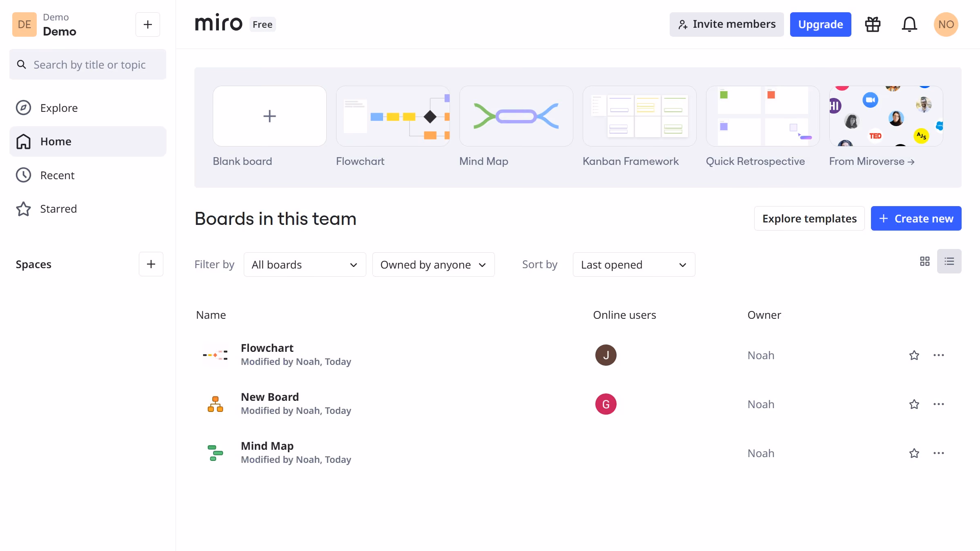Screen dimensions: 980x551
Task: Click owner Noah in Mind Map row
Action: tap(761, 453)
